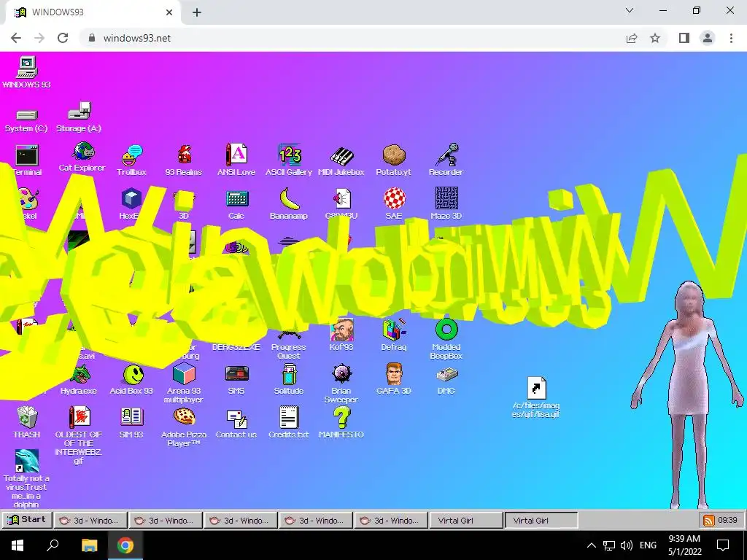The image size is (747, 560).
Task: Launch Maze 3D
Action: pos(446,198)
